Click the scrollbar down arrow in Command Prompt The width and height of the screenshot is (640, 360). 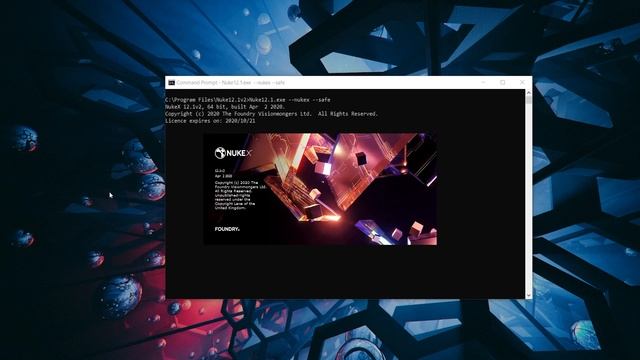pyautogui.click(x=529, y=295)
